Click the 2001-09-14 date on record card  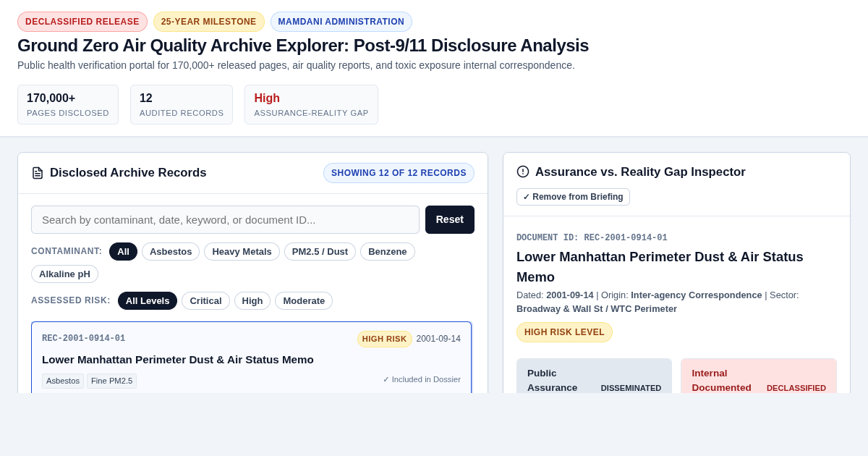pyautogui.click(x=438, y=339)
